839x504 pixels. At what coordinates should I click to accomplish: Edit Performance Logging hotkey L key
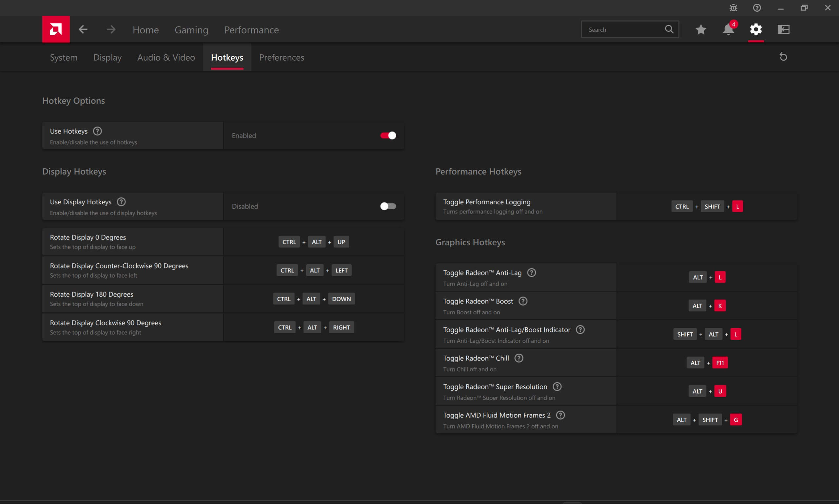click(x=737, y=207)
